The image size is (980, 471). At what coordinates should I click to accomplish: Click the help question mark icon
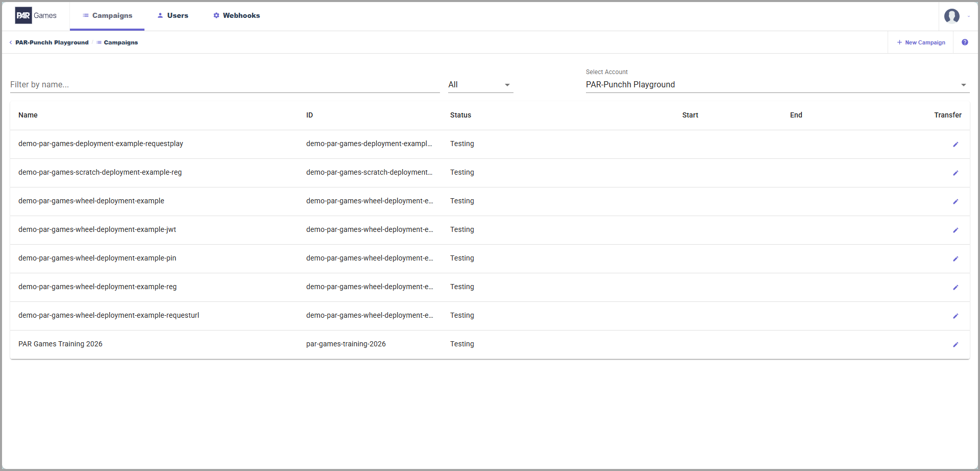[965, 42]
